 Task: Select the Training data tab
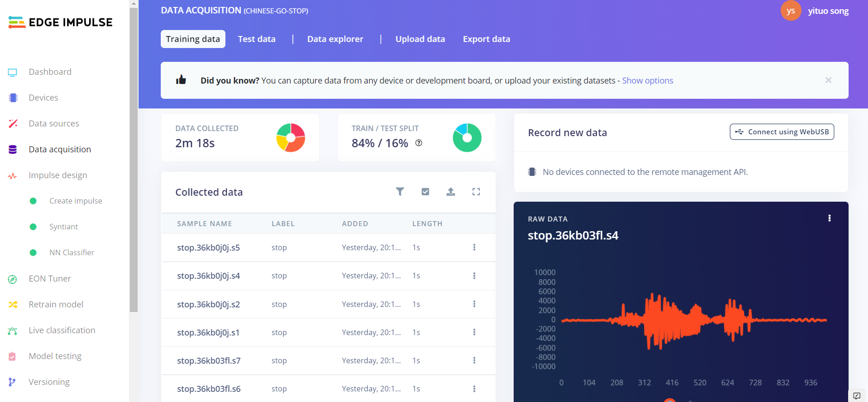193,39
